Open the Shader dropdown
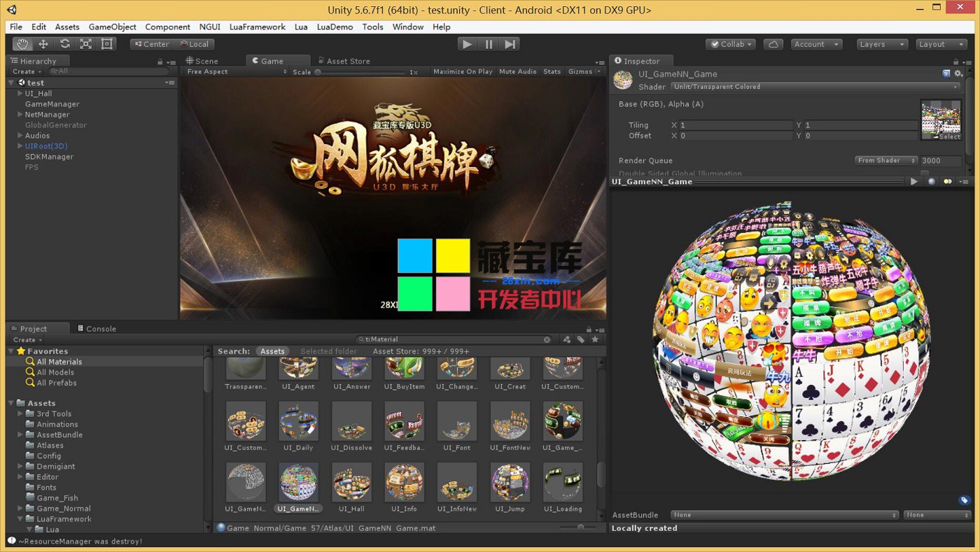980x552 pixels. tap(815, 87)
